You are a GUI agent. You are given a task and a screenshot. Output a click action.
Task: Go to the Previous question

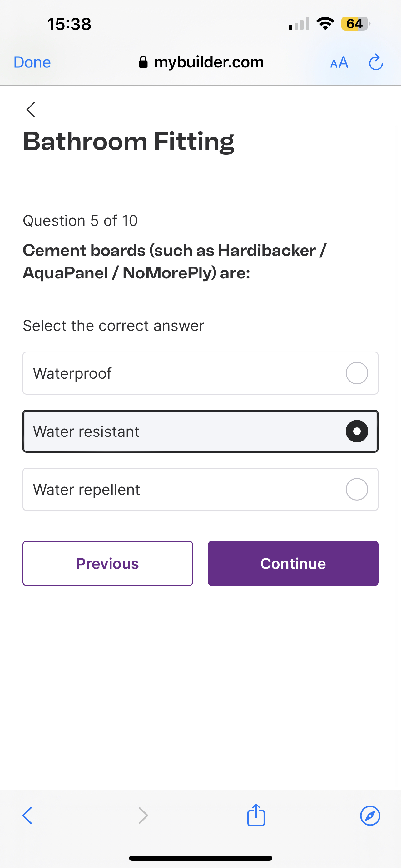coord(108,563)
